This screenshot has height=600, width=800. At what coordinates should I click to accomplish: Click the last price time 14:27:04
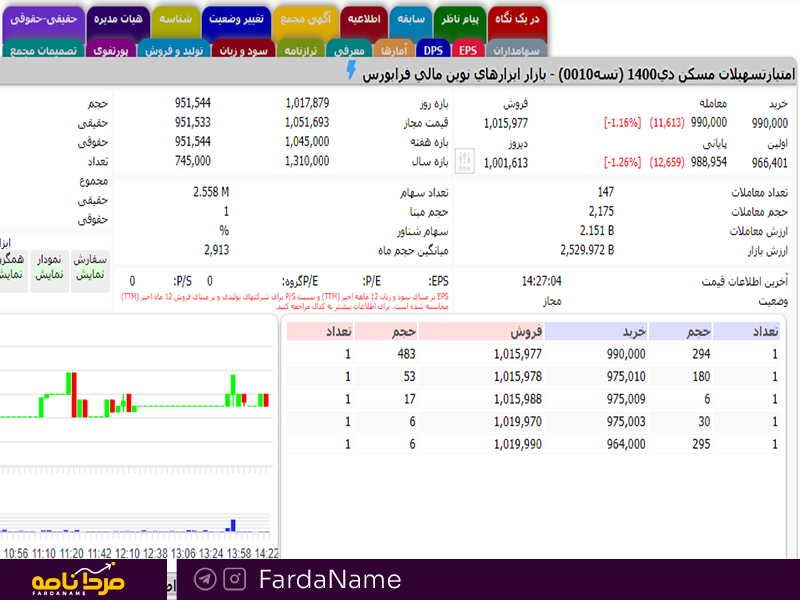tap(541, 281)
